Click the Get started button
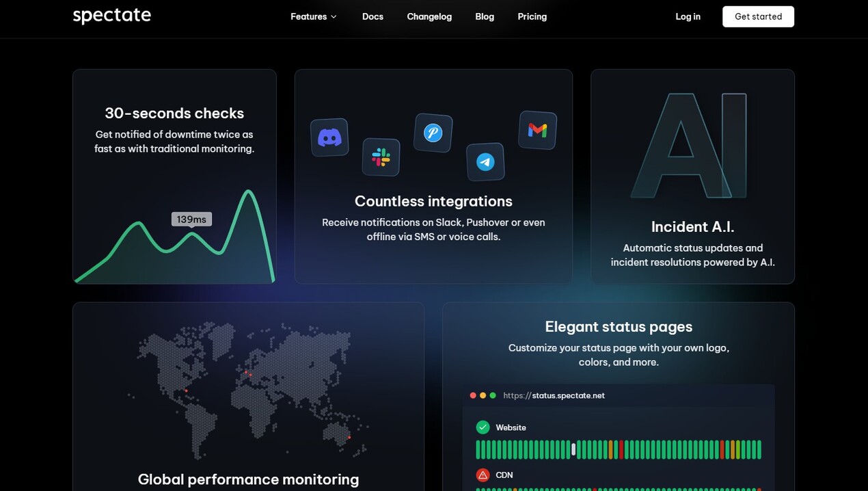 (758, 16)
